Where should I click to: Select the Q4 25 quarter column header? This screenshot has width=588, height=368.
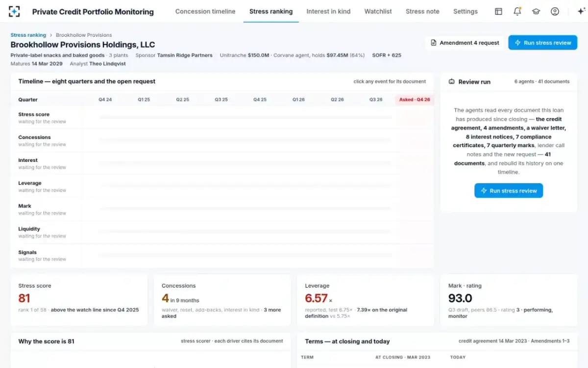click(260, 100)
